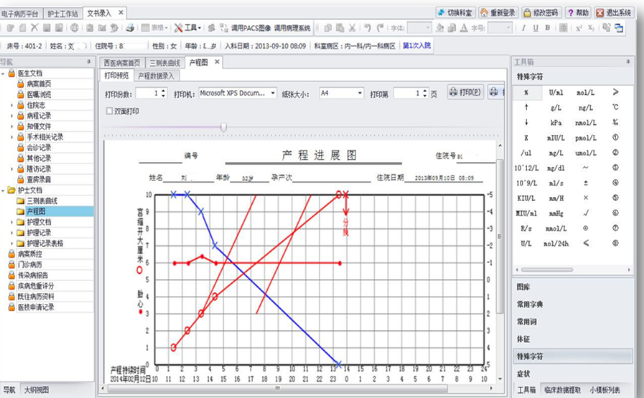The height and width of the screenshot is (398, 644).
Task: Click 重新登录 re-login button
Action: coord(498,13)
